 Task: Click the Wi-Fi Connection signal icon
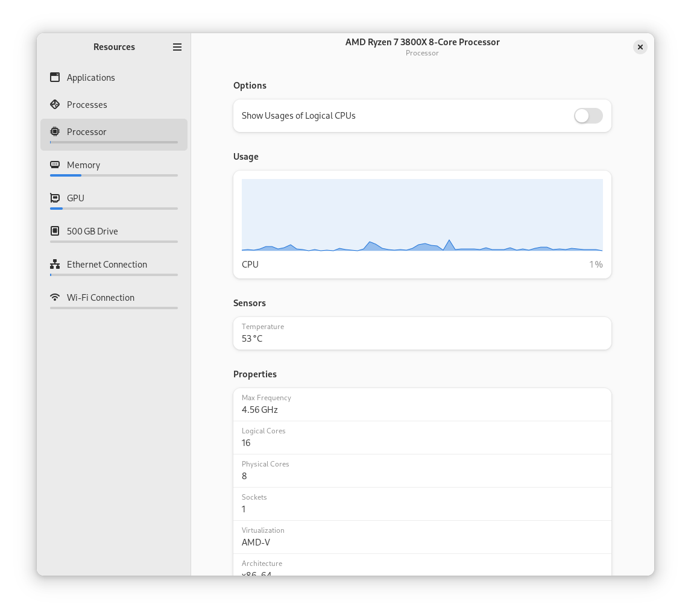[x=55, y=297]
